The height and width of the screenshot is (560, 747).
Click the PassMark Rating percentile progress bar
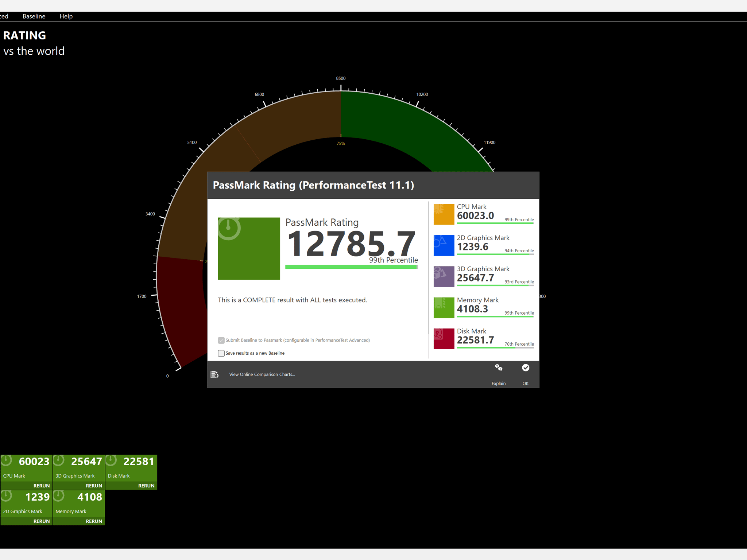(352, 267)
